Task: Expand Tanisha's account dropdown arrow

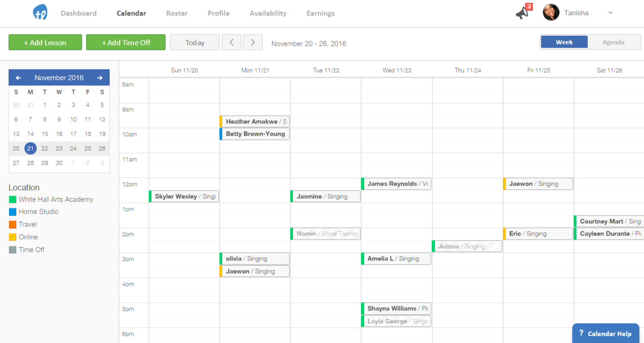Action: pos(610,13)
